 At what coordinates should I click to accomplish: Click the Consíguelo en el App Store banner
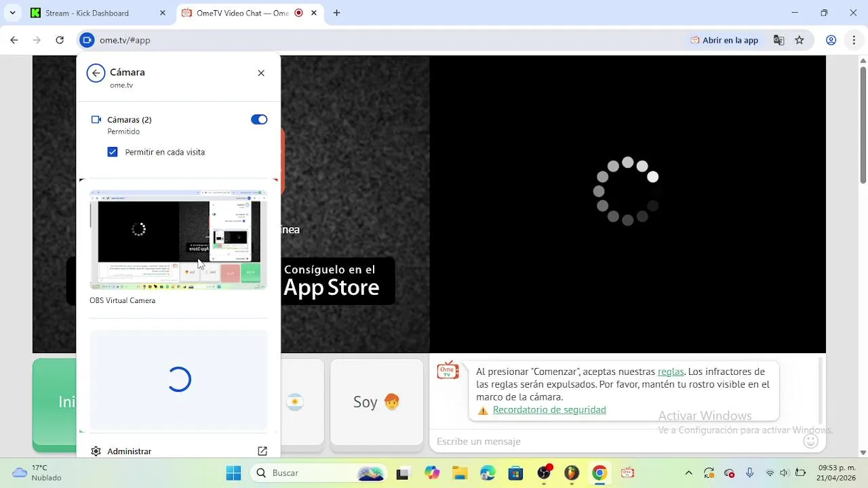[x=337, y=281]
